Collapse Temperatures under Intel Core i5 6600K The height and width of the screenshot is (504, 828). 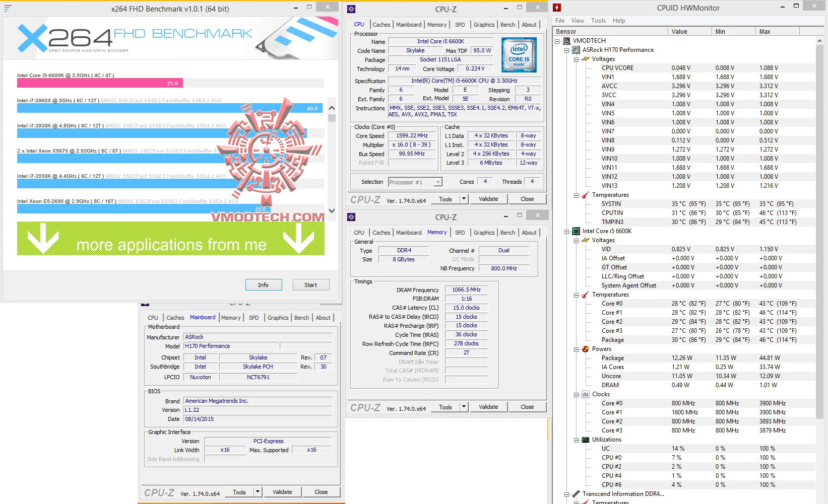[x=577, y=295]
